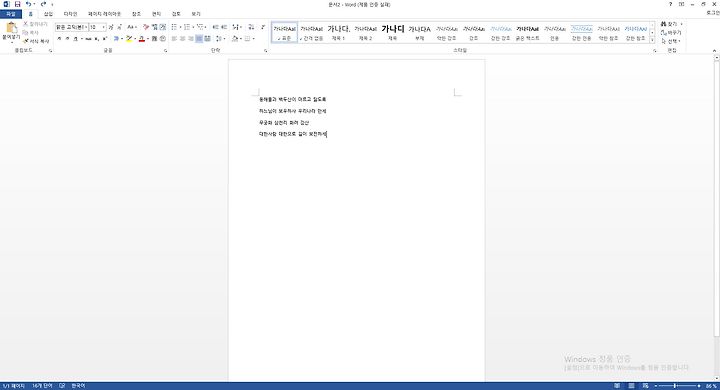Click the Clear Formatting eraser icon
Image resolution: width=720 pixels, height=390 pixels.
146,27
